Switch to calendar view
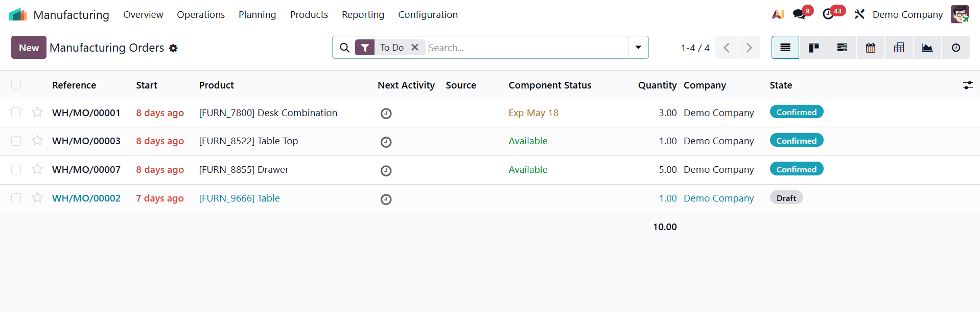Screen dimensions: 980x312 (871, 48)
